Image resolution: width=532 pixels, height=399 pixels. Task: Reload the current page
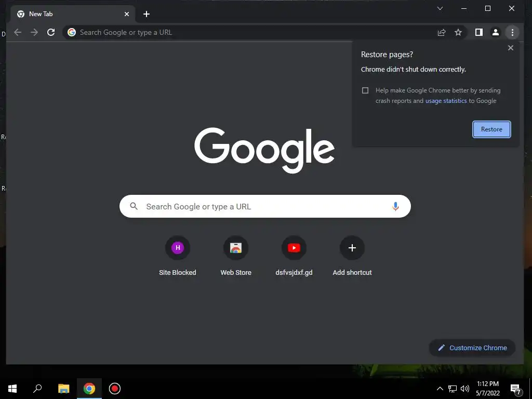[x=51, y=32]
